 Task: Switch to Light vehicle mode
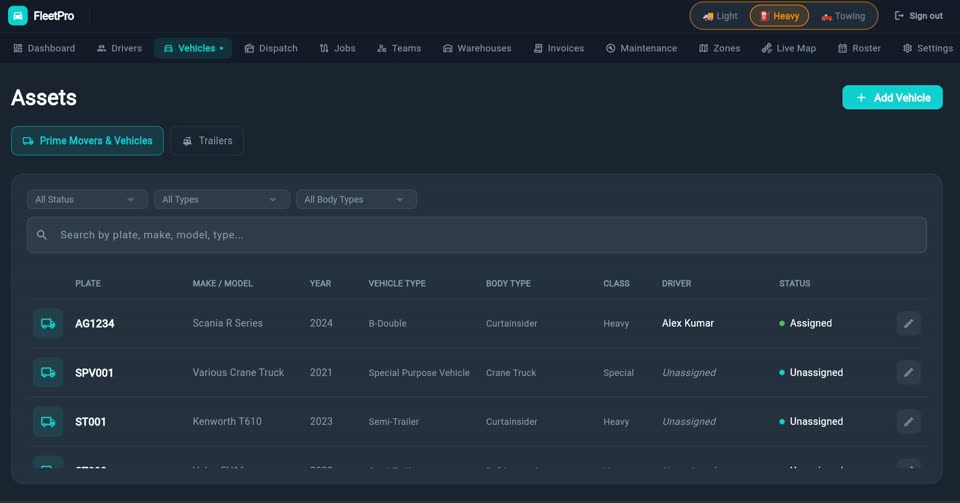[720, 16]
